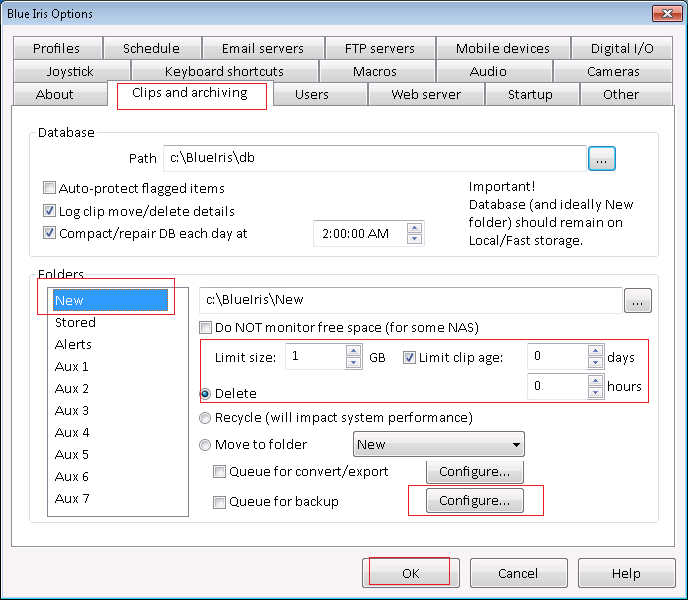Click the browse button for database path
This screenshot has width=688, height=600.
point(602,158)
